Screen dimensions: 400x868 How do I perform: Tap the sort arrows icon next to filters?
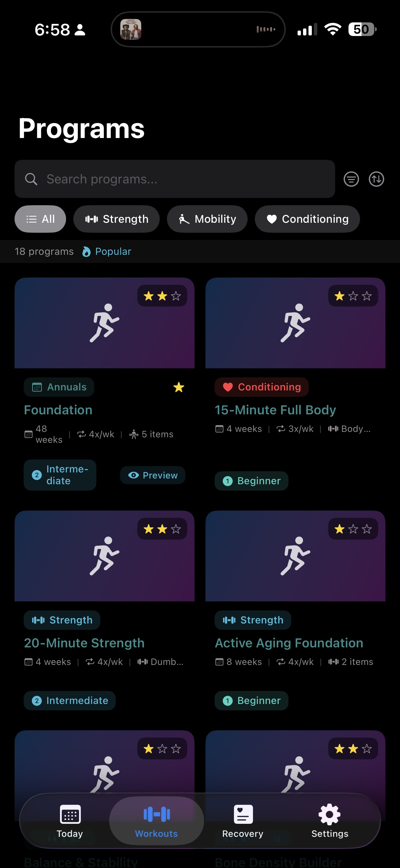(376, 179)
